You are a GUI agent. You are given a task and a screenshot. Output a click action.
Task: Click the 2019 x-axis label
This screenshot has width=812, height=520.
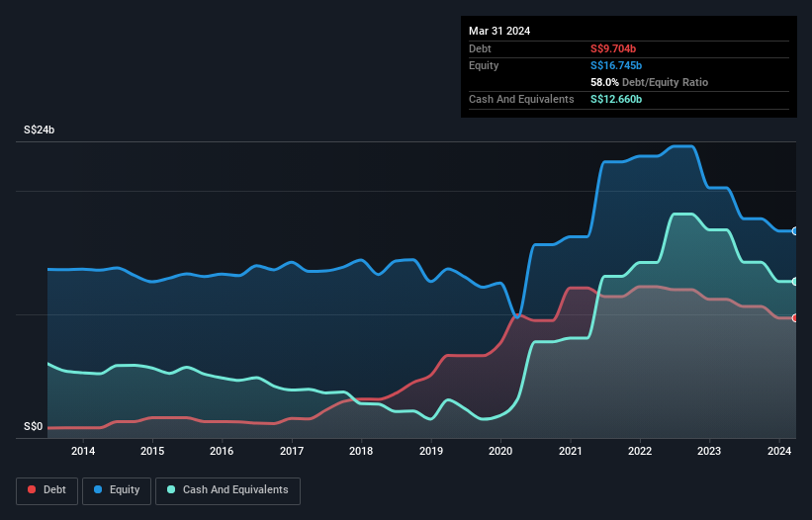(x=431, y=451)
